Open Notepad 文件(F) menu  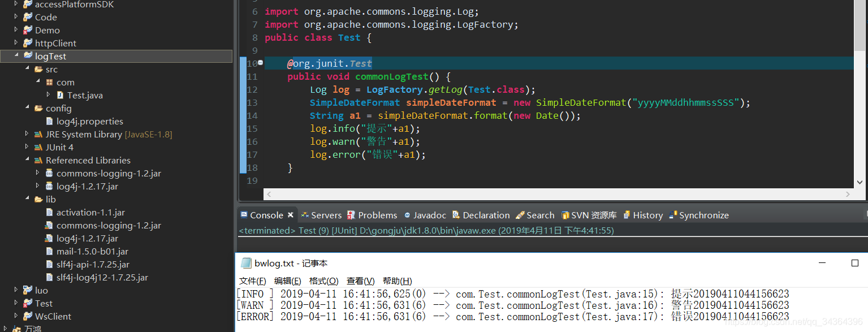(252, 281)
